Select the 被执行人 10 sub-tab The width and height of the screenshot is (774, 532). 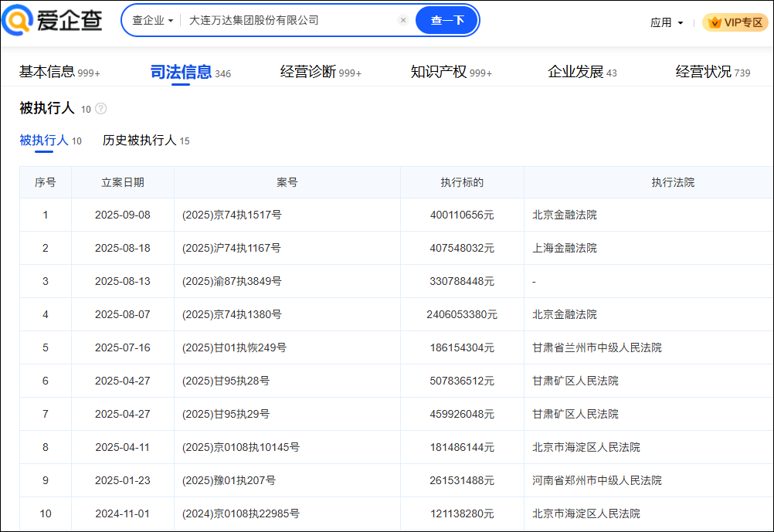tap(50, 141)
